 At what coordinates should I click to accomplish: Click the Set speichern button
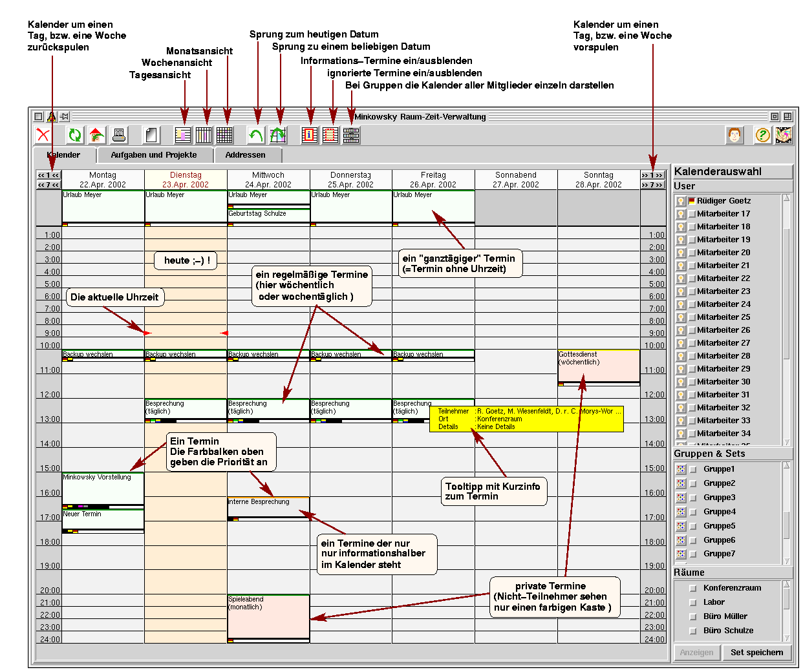click(756, 653)
